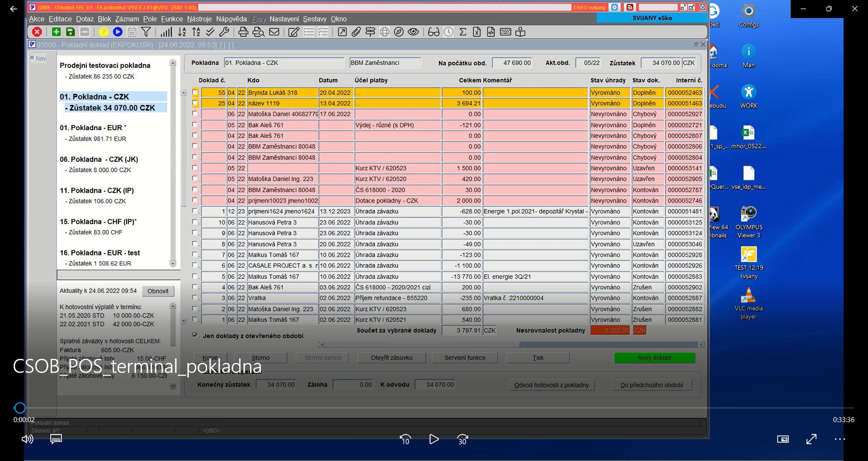Open the Editace menu
Image resolution: width=868 pixels, height=461 pixels.
(x=60, y=19)
